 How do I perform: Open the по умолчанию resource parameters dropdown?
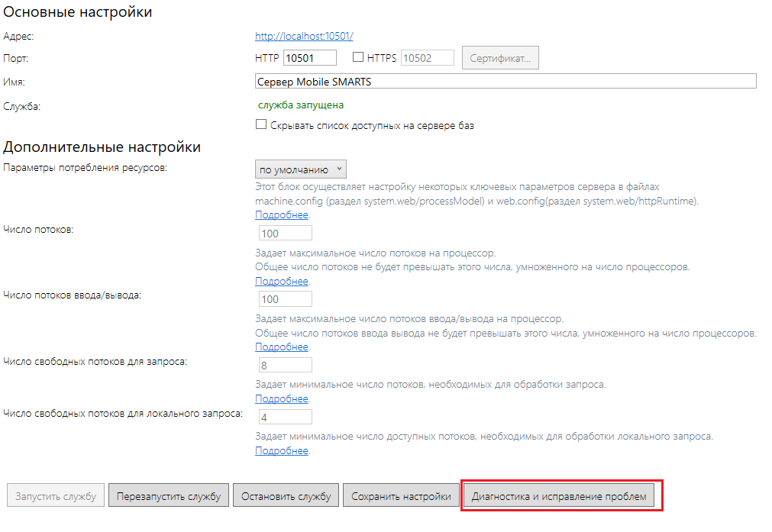(x=300, y=169)
